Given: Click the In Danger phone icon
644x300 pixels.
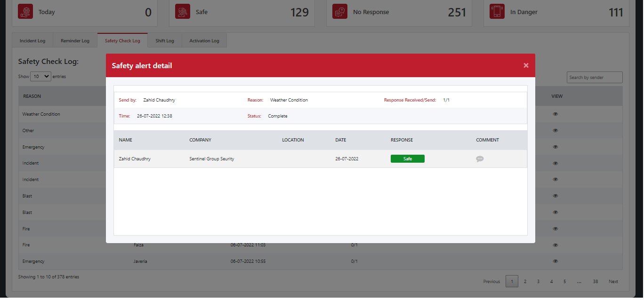Looking at the screenshot, I should tap(497, 12).
